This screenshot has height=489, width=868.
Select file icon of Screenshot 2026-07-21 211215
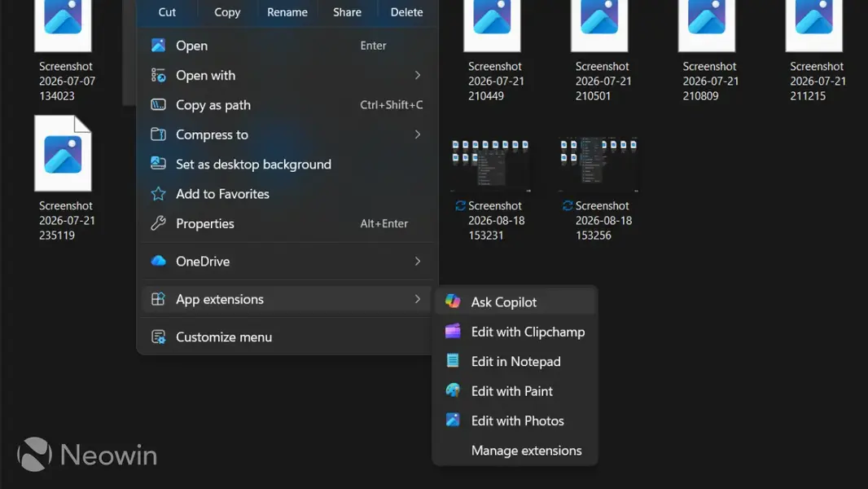814,25
